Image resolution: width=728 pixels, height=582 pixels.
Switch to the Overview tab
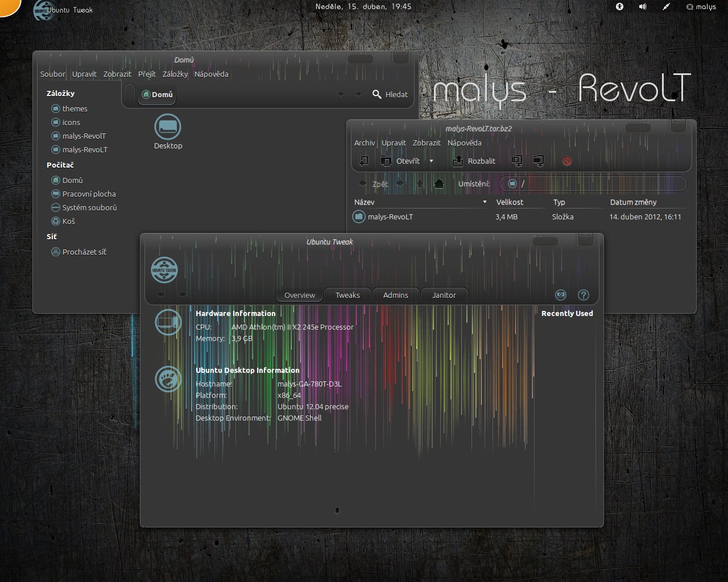pos(300,295)
